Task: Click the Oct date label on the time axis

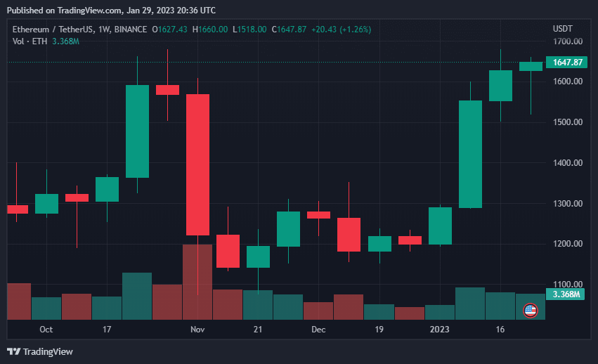Action: tap(46, 330)
